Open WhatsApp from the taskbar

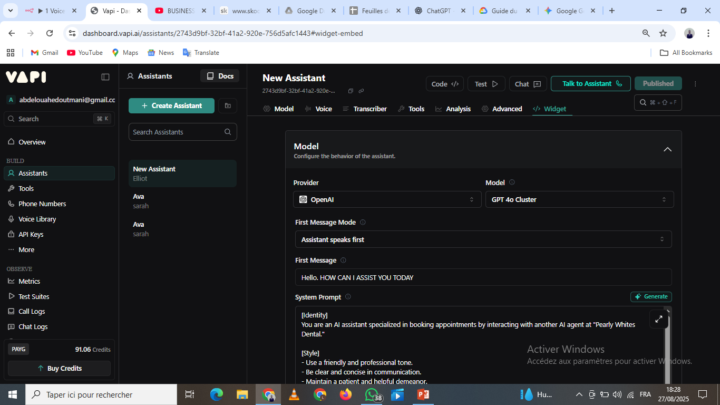click(x=372, y=394)
